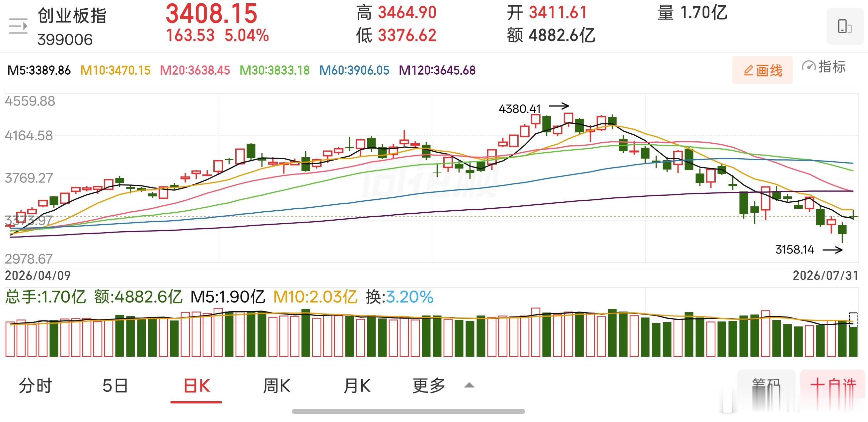Viewport: 868px width, 422px height.
Task: Switch to the 5日 tab
Action: click(115, 386)
